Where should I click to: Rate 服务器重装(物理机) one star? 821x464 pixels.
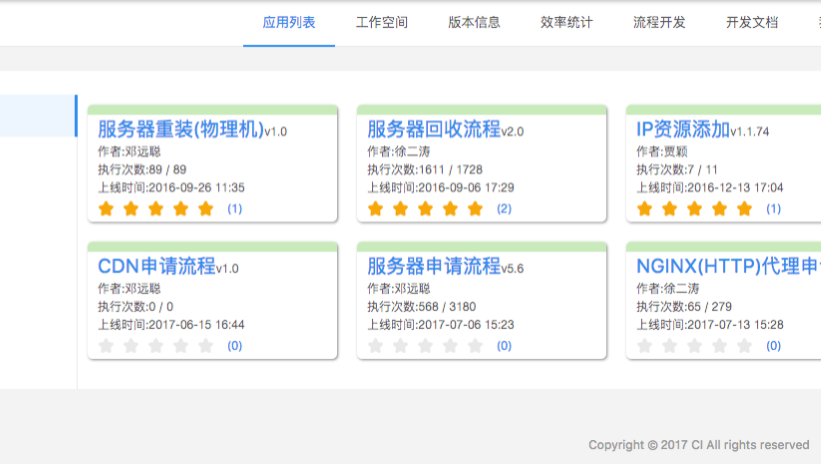point(106,208)
